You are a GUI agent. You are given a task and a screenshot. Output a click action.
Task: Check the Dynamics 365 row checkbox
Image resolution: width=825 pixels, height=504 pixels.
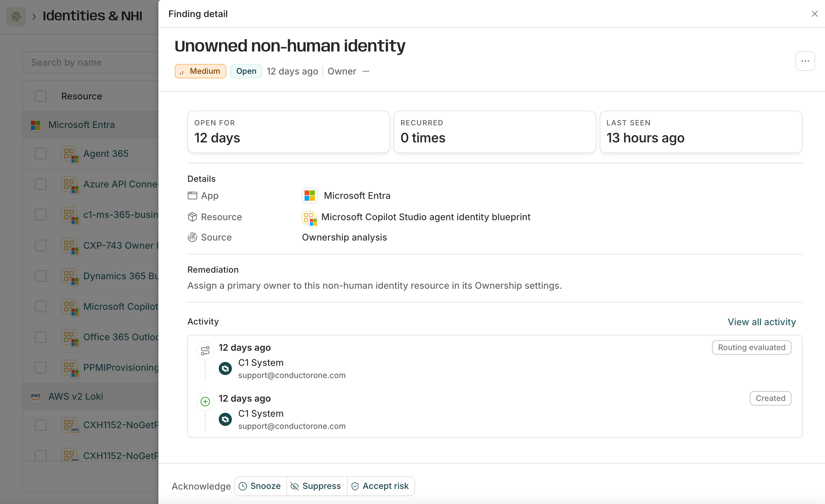coord(41,276)
